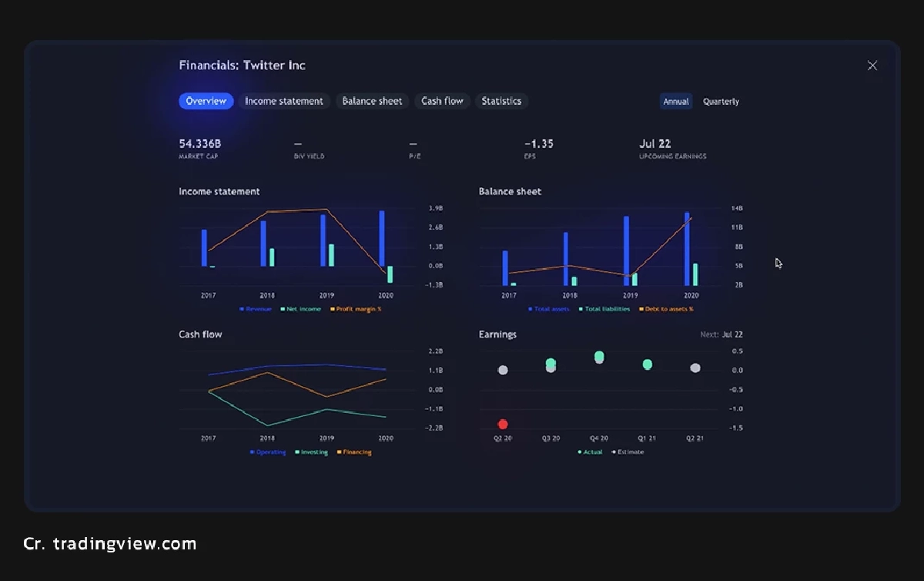Click the red Q2 20 earnings dot

coord(503,424)
